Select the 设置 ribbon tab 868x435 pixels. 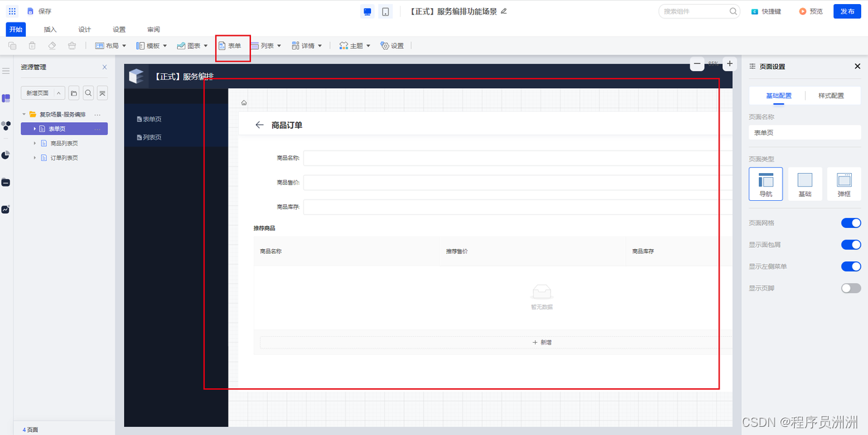pos(119,29)
